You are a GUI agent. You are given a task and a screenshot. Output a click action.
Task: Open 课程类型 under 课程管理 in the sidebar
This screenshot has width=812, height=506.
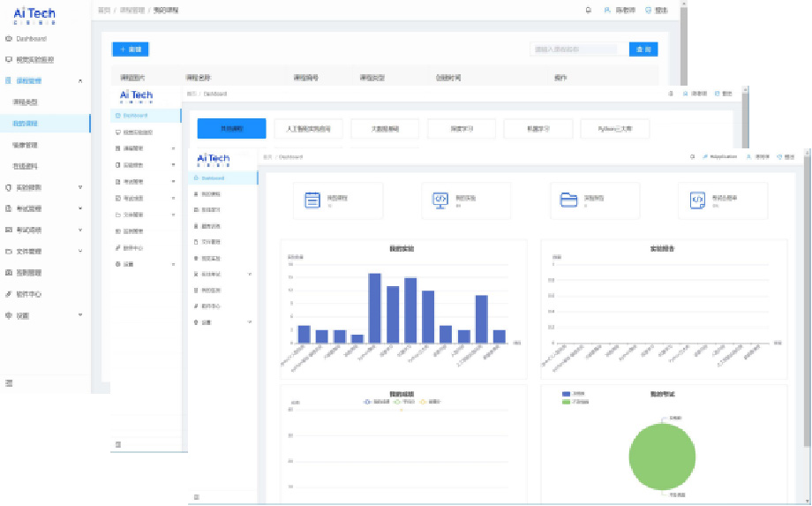pos(26,102)
